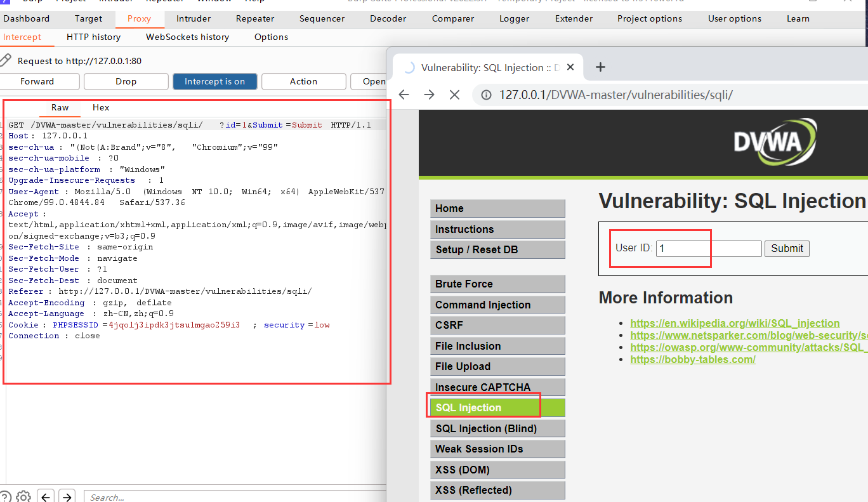868x502 pixels.
Task: Open Instructions in DVWA menu
Action: [497, 229]
